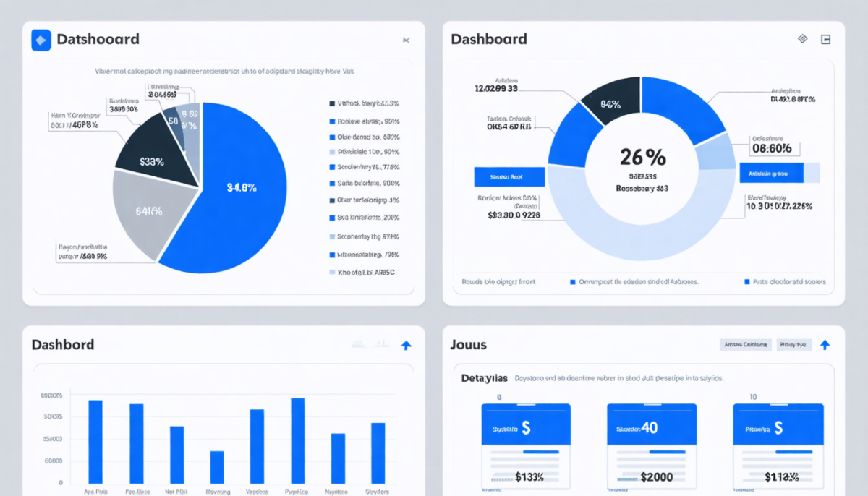Screen dimensions: 868x496
Task: Click the blue up arrow in the Jouus panel
Action: [x=825, y=346]
